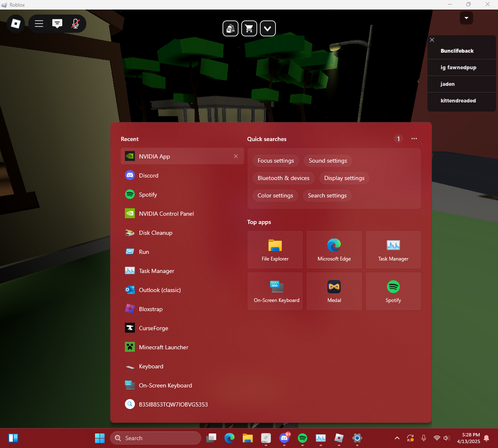Open Wi-Fi network quick settings
498x448 pixels.
[x=437, y=438]
